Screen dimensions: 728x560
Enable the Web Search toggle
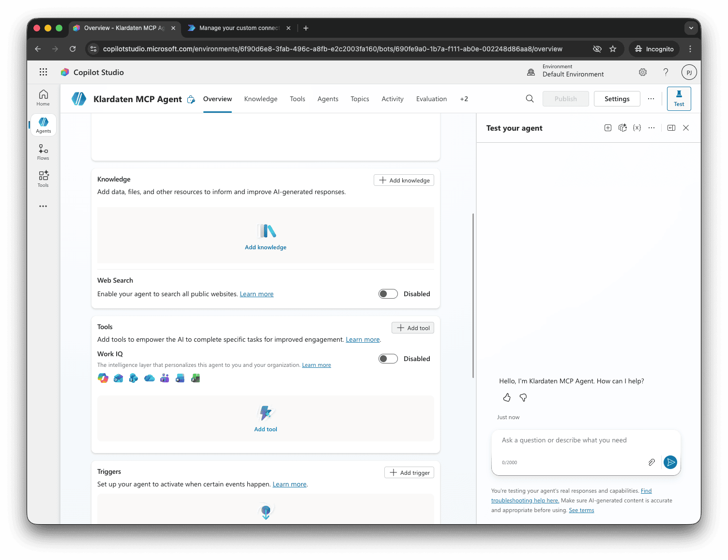388,294
